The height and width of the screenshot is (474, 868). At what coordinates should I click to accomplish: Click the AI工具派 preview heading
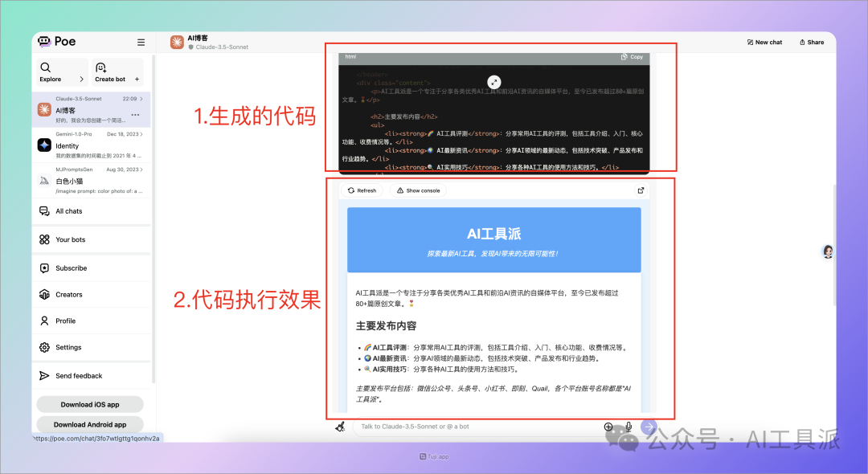[x=493, y=234]
